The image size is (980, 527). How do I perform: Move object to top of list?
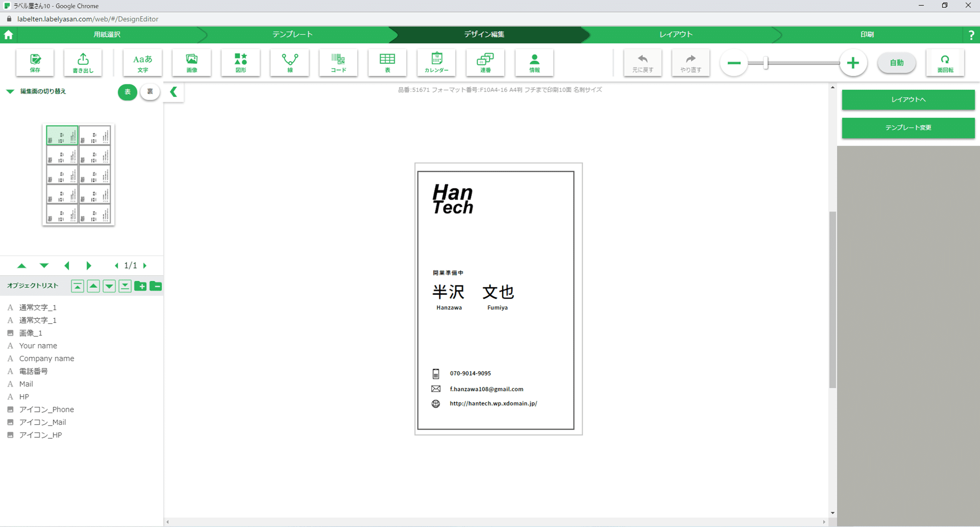click(77, 286)
